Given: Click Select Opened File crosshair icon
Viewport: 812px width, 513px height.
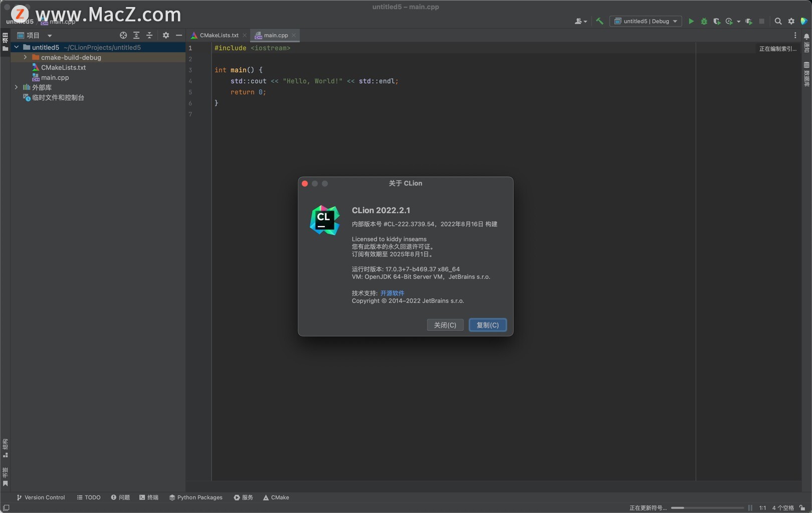Looking at the screenshot, I should (x=123, y=35).
